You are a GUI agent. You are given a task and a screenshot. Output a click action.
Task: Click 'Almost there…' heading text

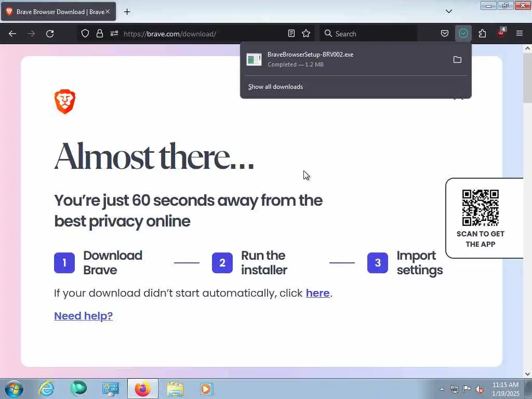click(154, 157)
